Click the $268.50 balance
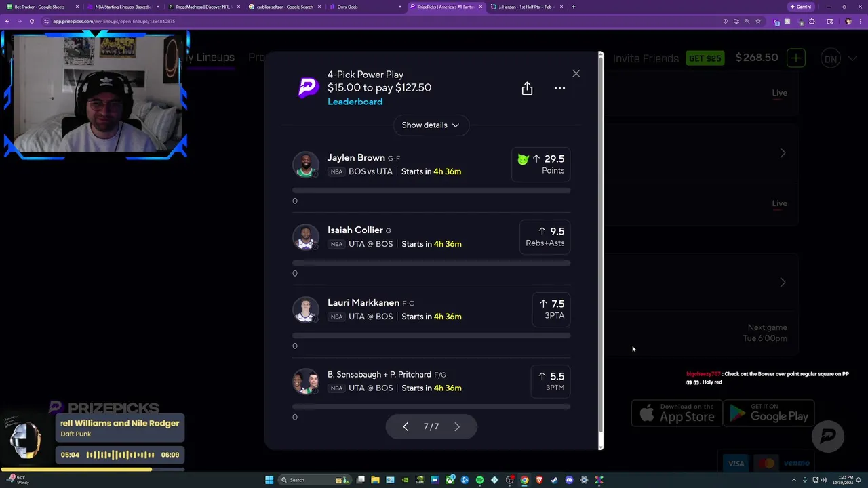The height and width of the screenshot is (488, 868). (757, 58)
